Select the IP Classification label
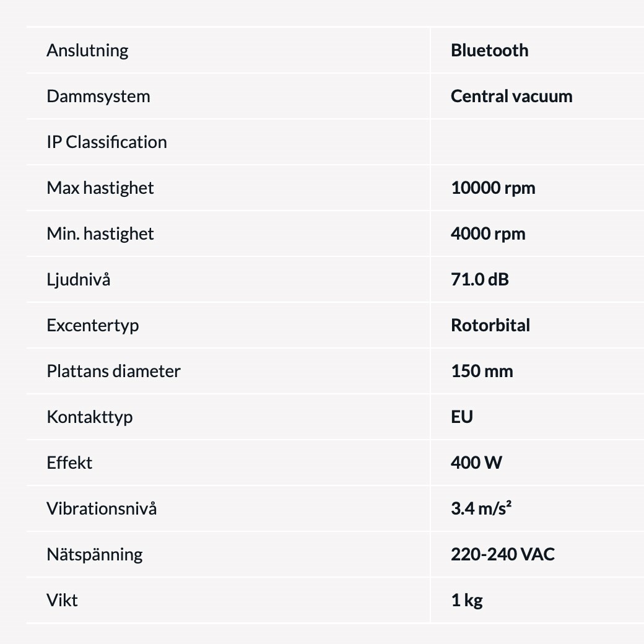The image size is (644, 644). (x=107, y=142)
